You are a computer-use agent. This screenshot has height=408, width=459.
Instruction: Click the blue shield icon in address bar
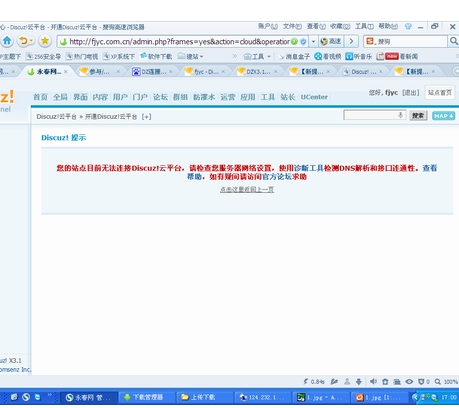coord(303,42)
